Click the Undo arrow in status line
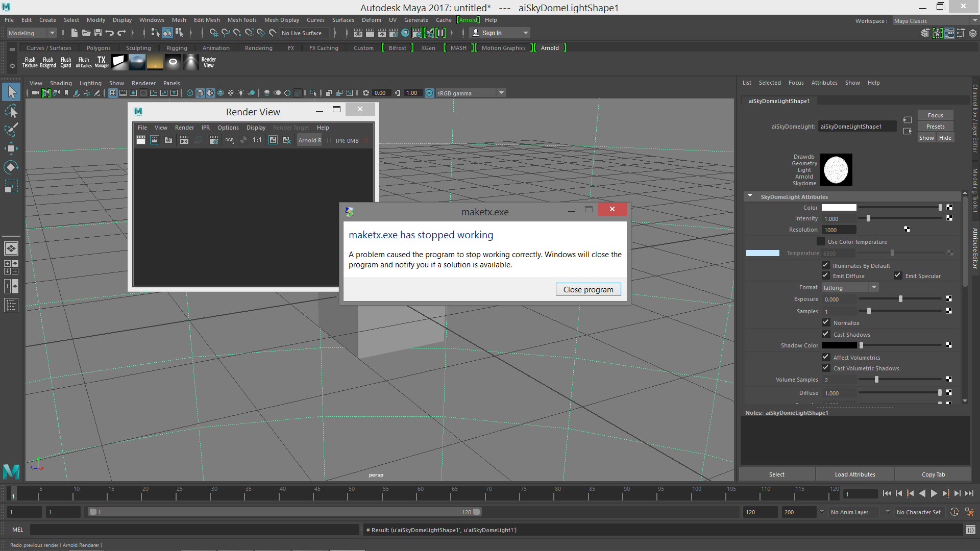 click(109, 33)
